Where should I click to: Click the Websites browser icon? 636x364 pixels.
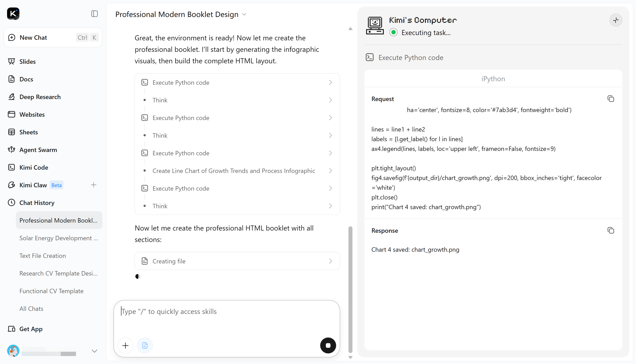coord(11,114)
